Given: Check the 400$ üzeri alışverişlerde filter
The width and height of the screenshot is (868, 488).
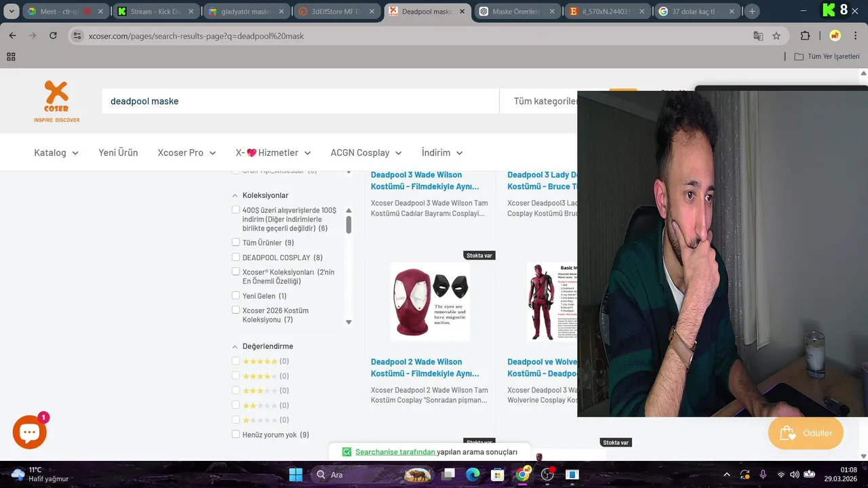Looking at the screenshot, I should click(236, 210).
